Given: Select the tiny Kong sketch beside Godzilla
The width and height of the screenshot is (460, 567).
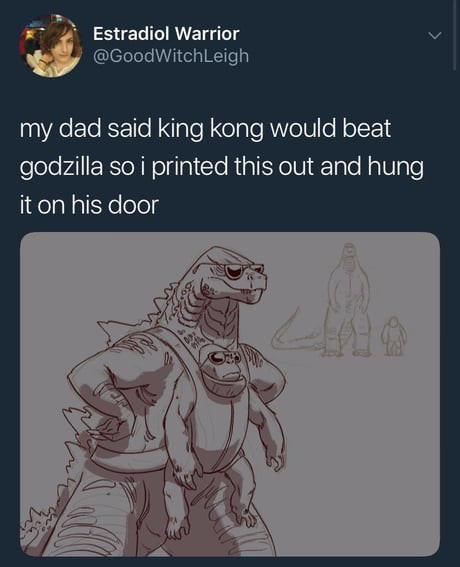Looking at the screenshot, I should 393,336.
